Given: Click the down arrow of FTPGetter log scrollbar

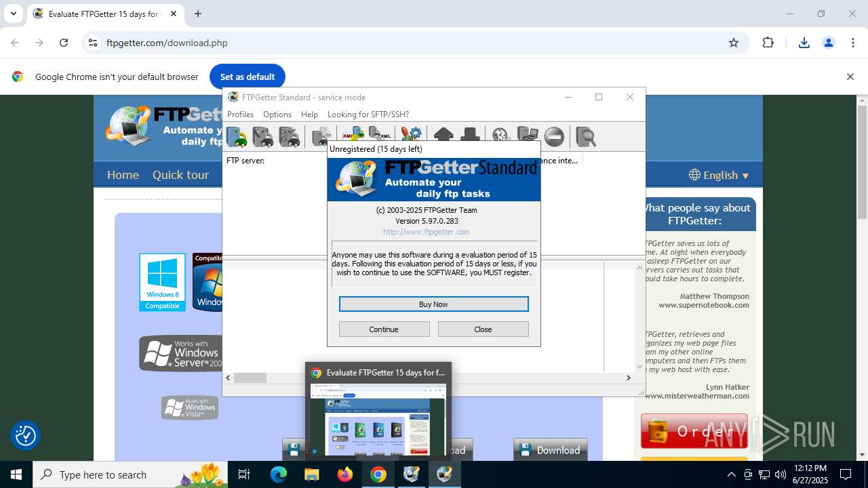Looking at the screenshot, I should (639, 367).
